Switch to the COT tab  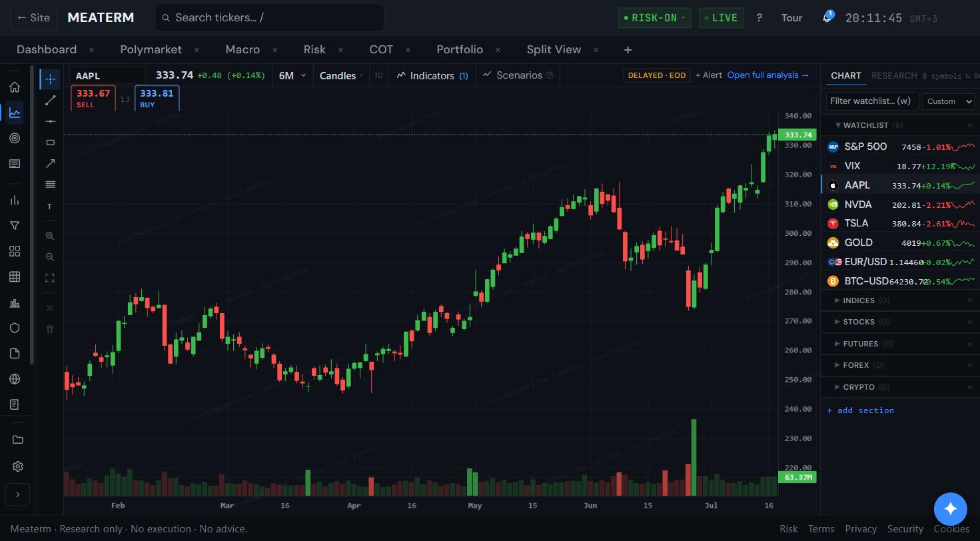pos(381,49)
